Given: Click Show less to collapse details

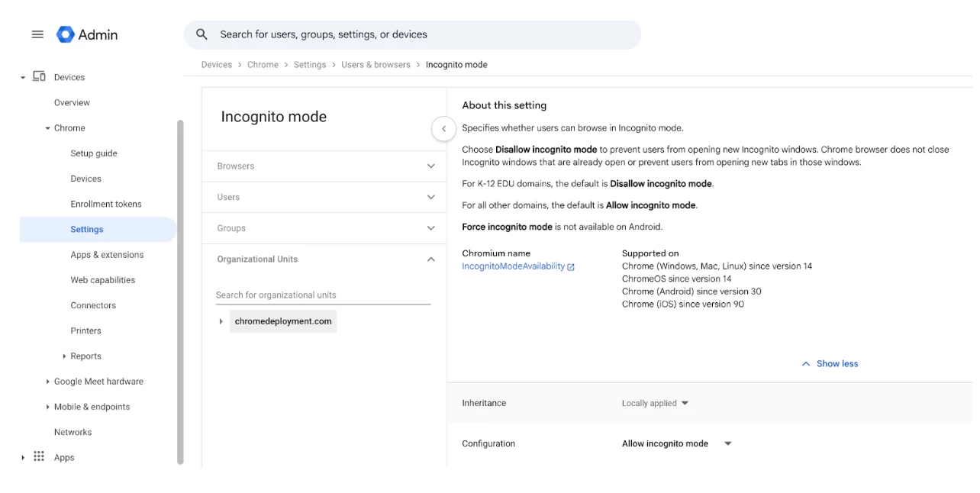Looking at the screenshot, I should (x=830, y=364).
